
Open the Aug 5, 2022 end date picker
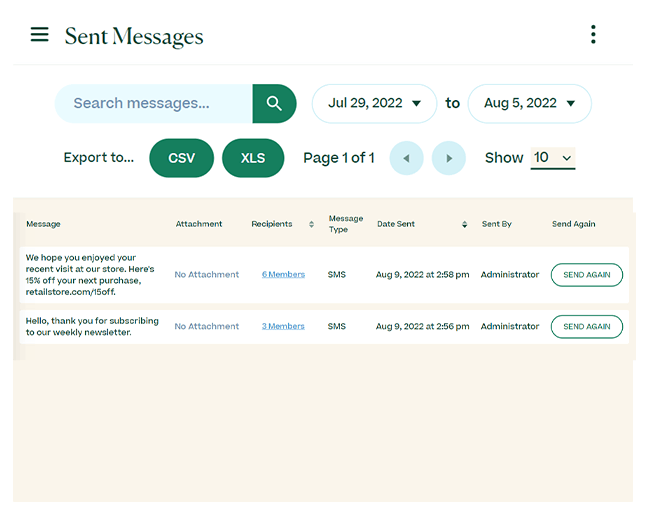[x=529, y=103]
